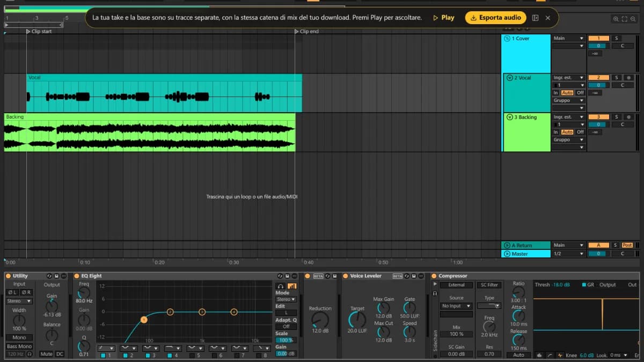Image resolution: width=644 pixels, height=362 pixels.
Task: Arm the 3 Backing track for recording
Action: (628, 117)
